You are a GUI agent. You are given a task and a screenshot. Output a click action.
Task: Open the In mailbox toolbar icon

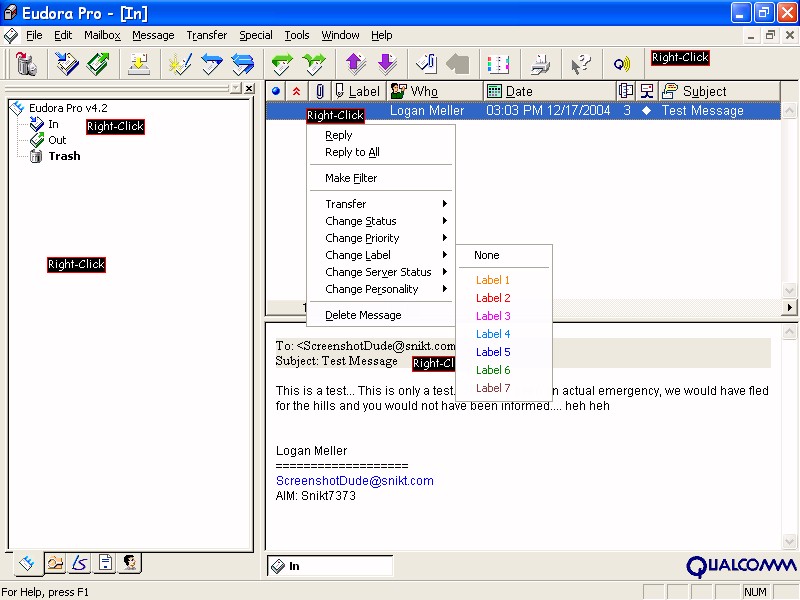(x=67, y=64)
